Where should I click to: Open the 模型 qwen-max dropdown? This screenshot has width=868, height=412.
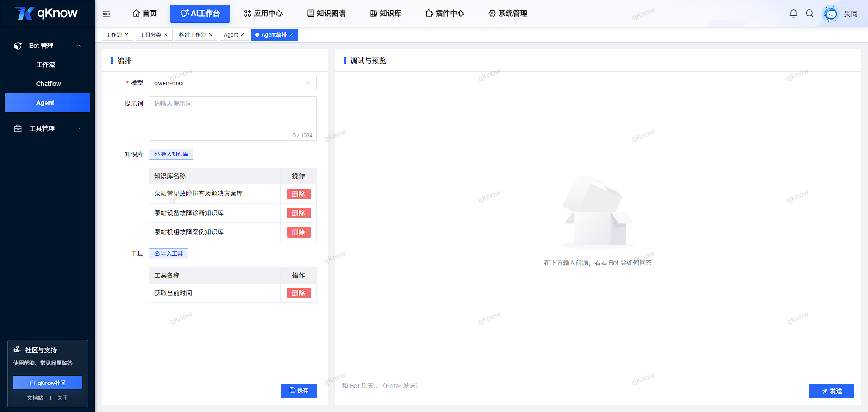click(x=232, y=83)
